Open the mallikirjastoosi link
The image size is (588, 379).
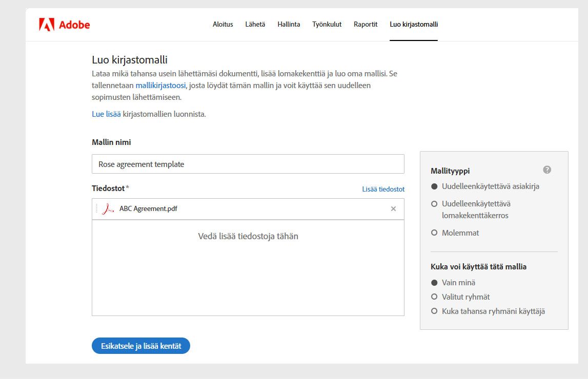coord(160,86)
